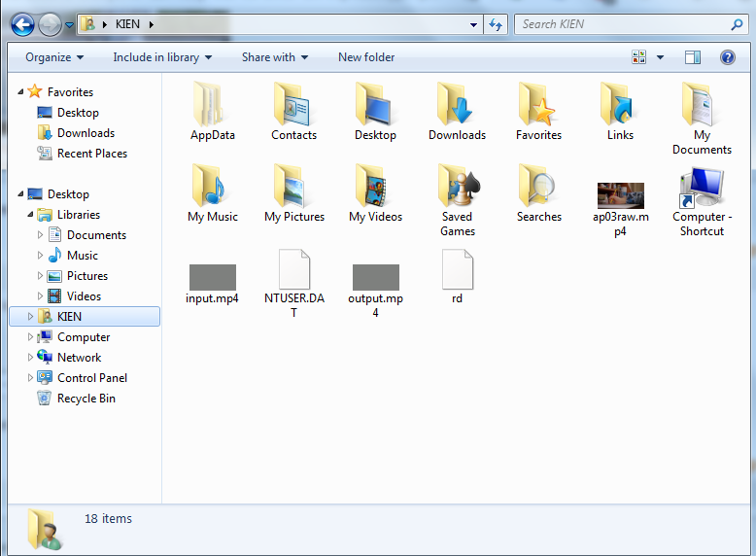Open the view options dropdown arrow
The height and width of the screenshot is (556, 756).
point(660,57)
